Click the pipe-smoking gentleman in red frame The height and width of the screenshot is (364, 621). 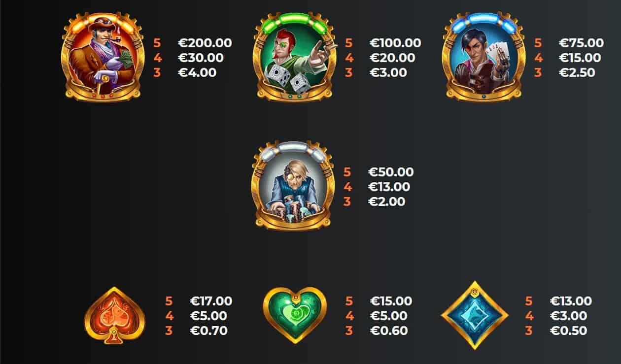[x=103, y=57]
